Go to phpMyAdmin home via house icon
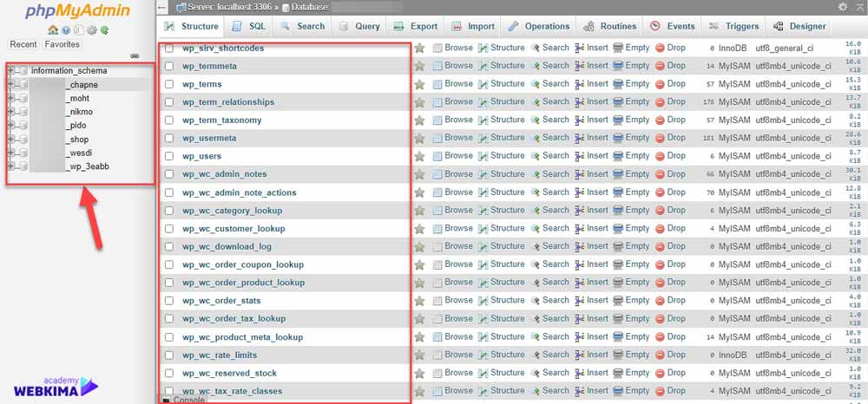 (x=53, y=30)
